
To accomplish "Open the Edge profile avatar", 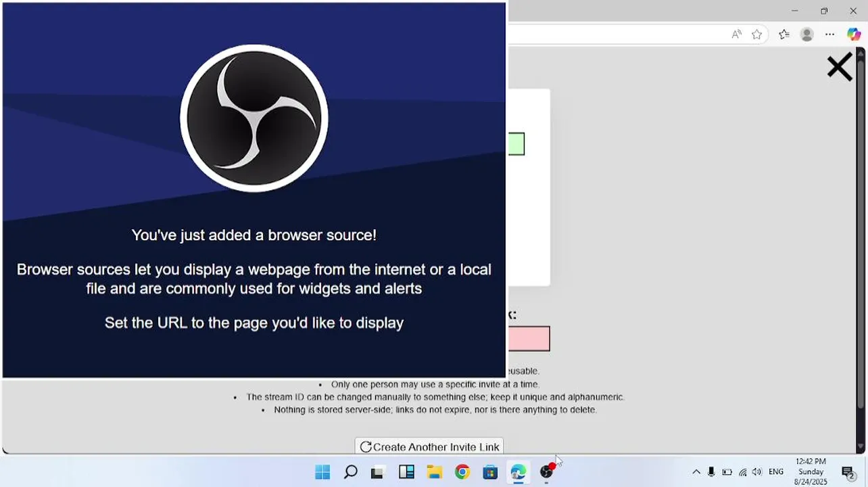I will coord(806,34).
